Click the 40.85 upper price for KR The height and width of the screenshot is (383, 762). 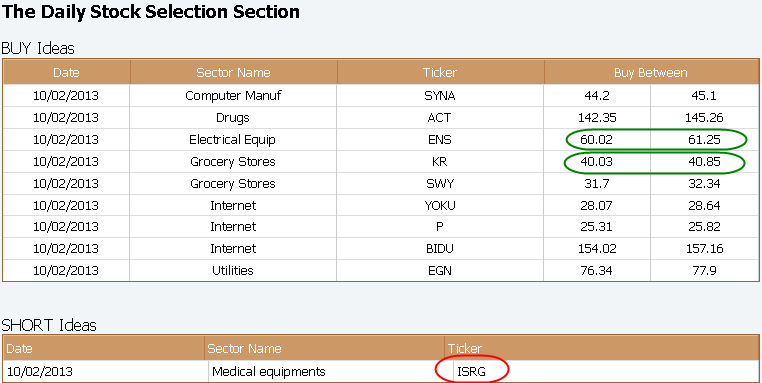[705, 161]
